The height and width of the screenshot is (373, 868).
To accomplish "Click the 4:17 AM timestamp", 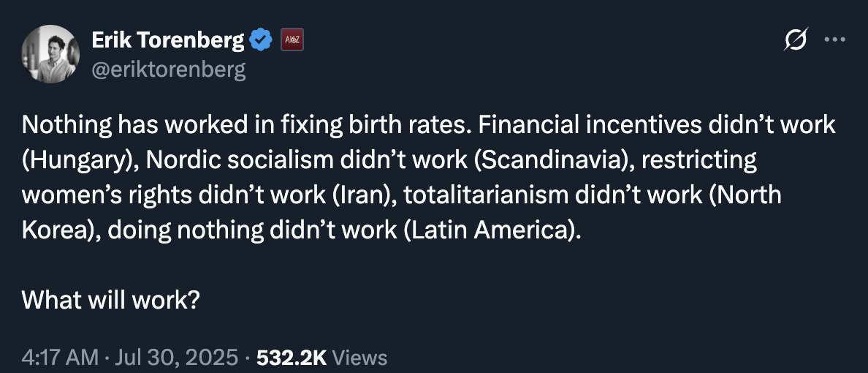I will [x=59, y=358].
